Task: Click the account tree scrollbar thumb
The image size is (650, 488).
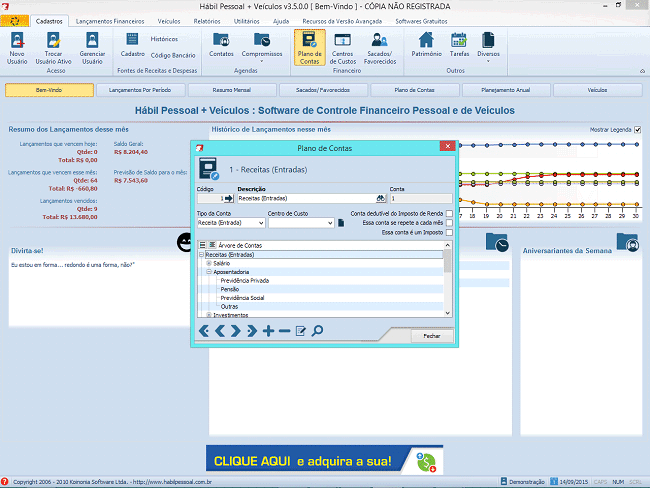Action: click(x=447, y=261)
